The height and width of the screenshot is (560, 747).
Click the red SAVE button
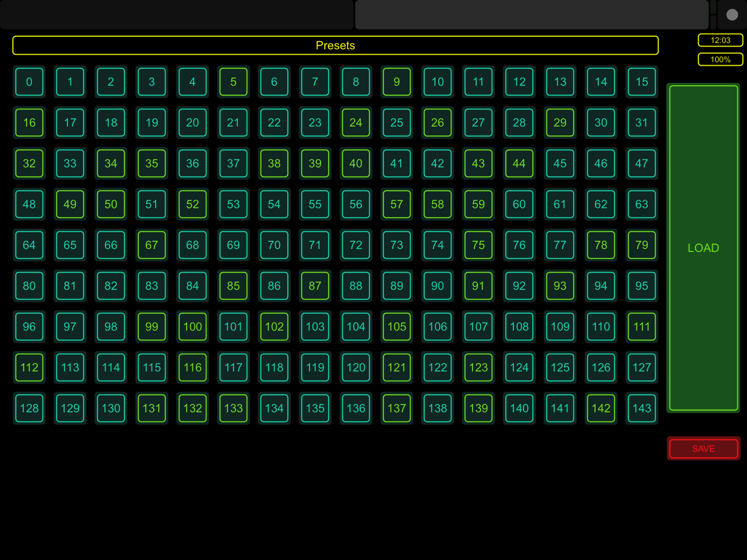[x=703, y=449]
